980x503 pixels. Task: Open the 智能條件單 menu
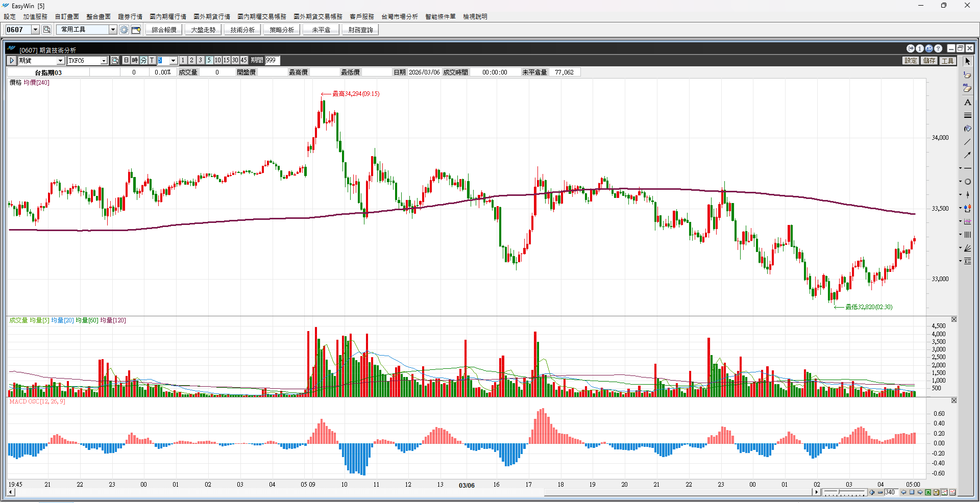[440, 17]
